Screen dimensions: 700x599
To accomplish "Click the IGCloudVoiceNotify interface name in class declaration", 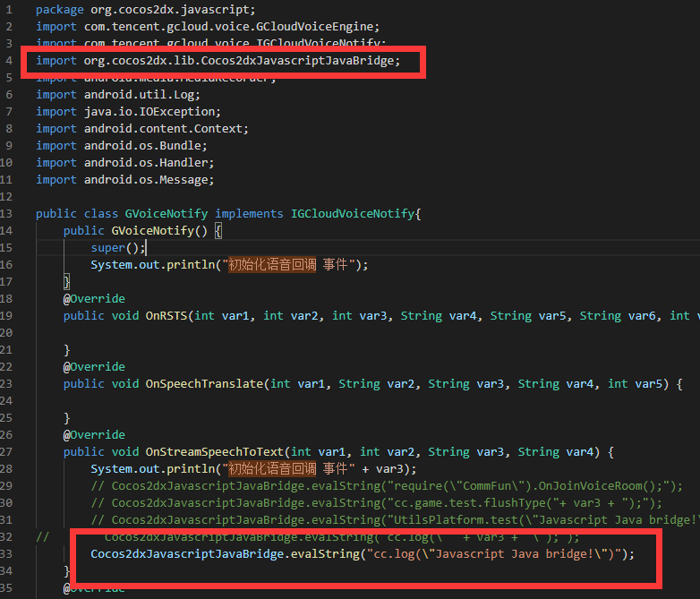I will [x=353, y=214].
